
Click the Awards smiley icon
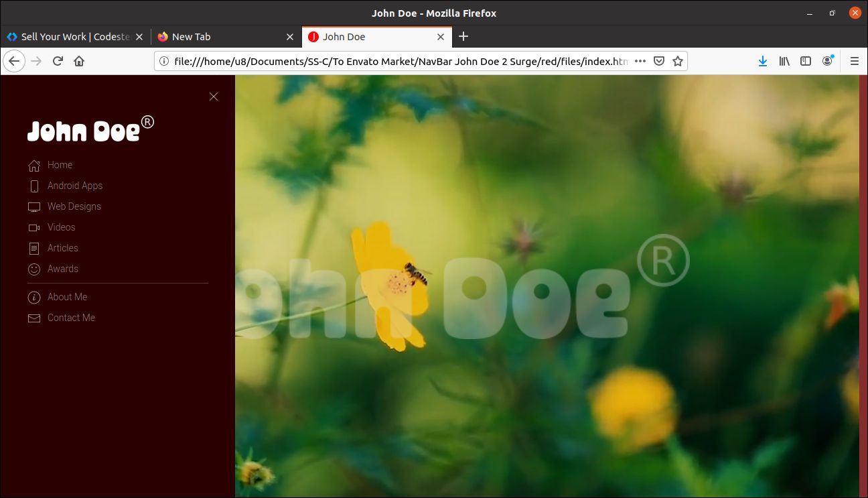(34, 269)
